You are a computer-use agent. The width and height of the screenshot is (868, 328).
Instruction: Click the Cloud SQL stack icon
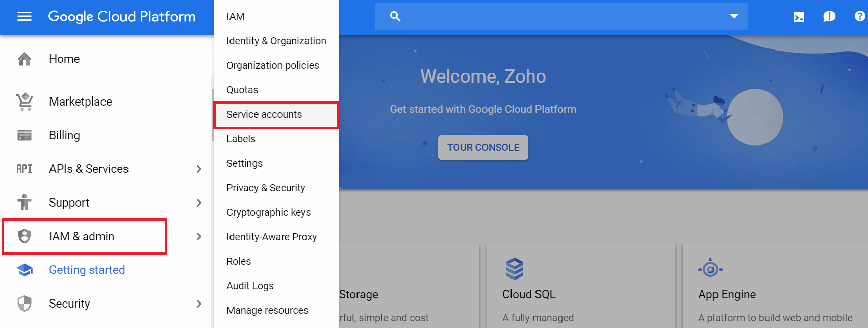pyautogui.click(x=515, y=269)
